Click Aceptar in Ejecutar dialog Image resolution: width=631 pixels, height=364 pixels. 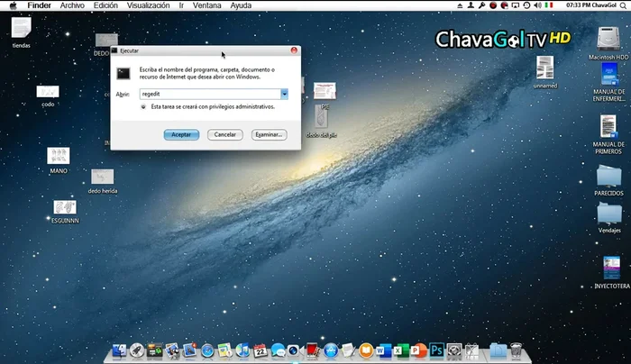pos(181,135)
